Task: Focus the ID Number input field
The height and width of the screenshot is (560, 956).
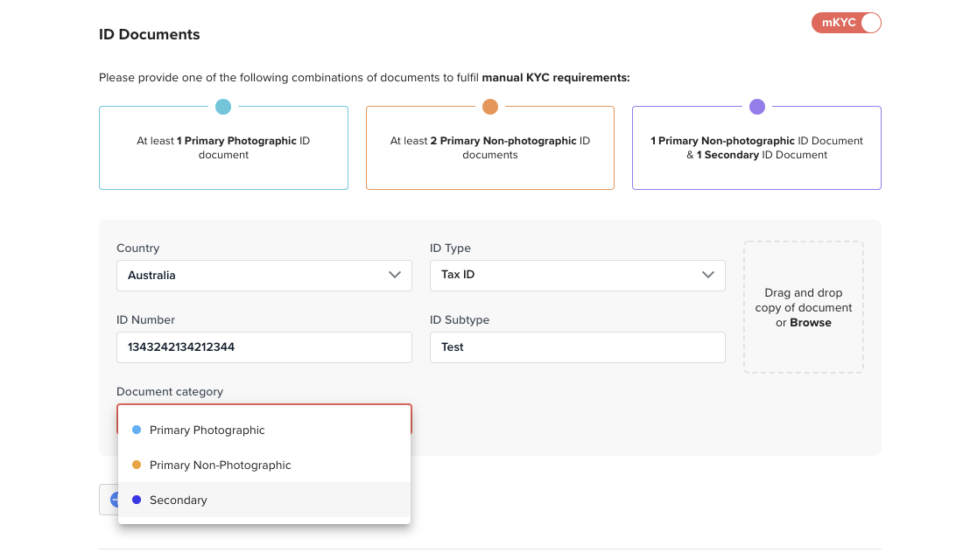Action: click(x=264, y=346)
